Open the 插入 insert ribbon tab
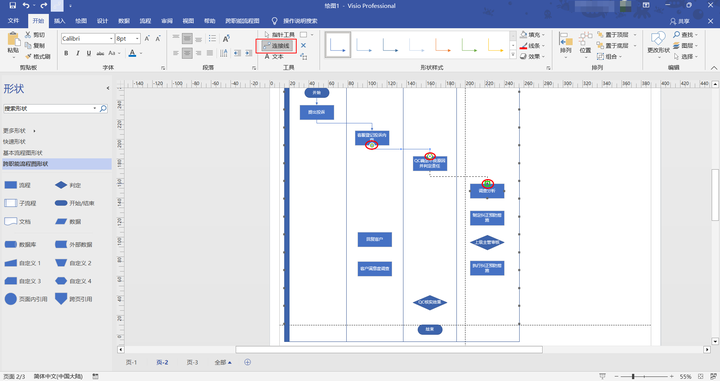720x381 pixels. 59,21
